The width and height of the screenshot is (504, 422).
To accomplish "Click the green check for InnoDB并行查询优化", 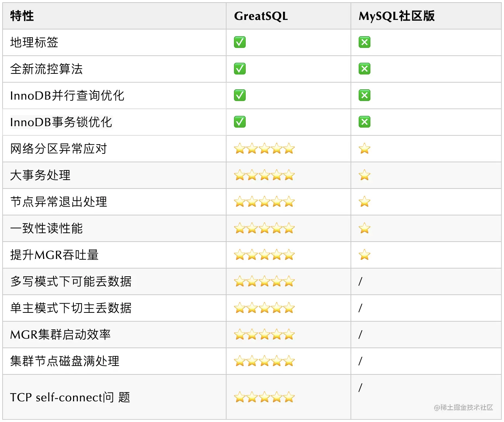I will (240, 96).
